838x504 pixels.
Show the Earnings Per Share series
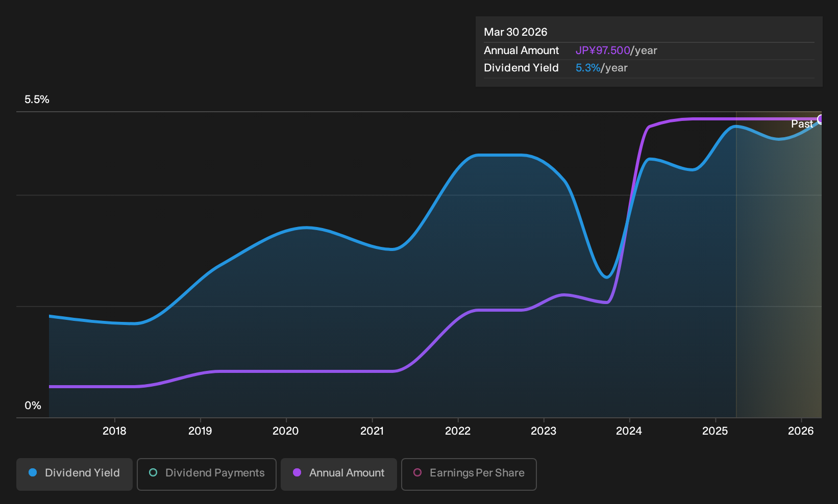(469, 474)
